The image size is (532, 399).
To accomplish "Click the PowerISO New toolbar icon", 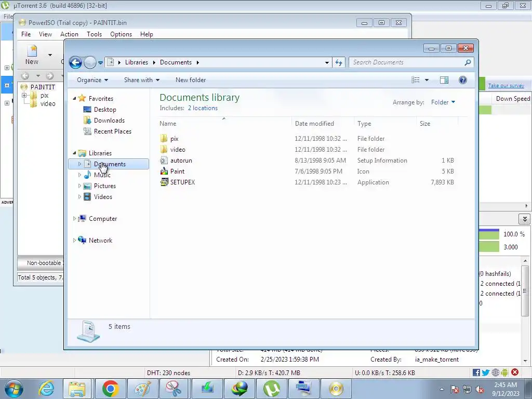I will (x=32, y=55).
